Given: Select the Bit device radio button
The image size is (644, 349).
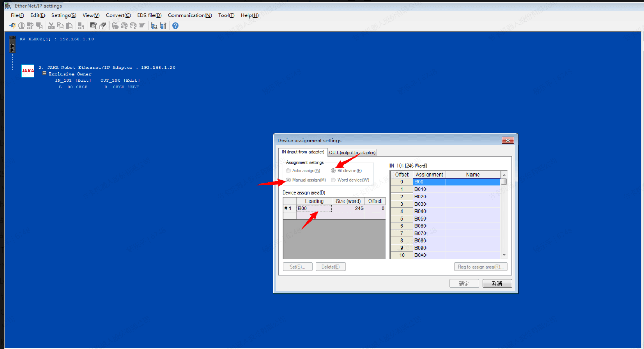Looking at the screenshot, I should click(x=333, y=171).
